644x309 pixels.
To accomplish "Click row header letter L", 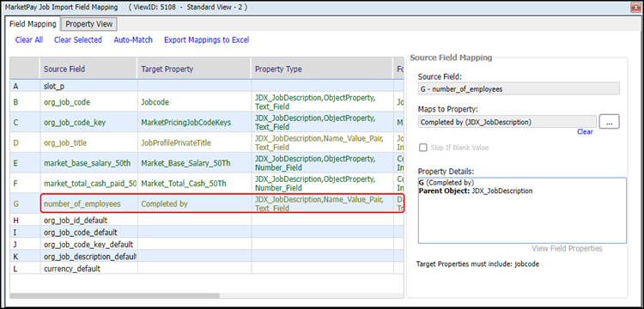I will coord(25,269).
